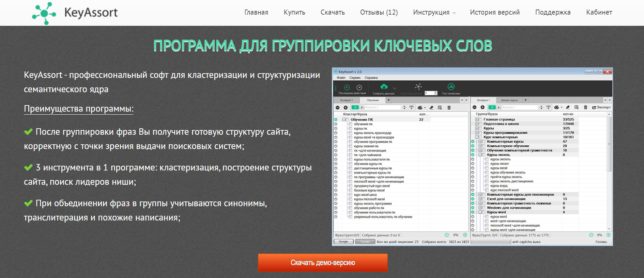This screenshot has height=278, width=644.
Task: Toggle green circle marker beside 'Компьютерные курсы'
Action: click(x=473, y=142)
